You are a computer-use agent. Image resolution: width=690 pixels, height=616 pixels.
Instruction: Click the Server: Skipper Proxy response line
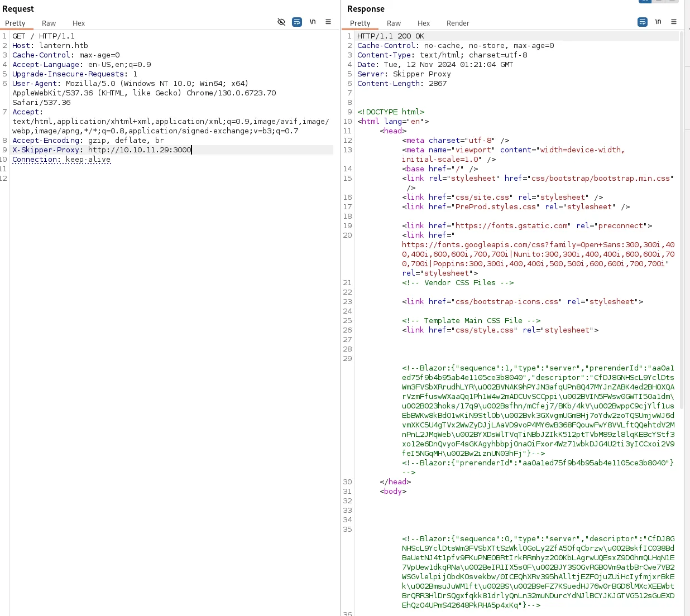(x=404, y=74)
